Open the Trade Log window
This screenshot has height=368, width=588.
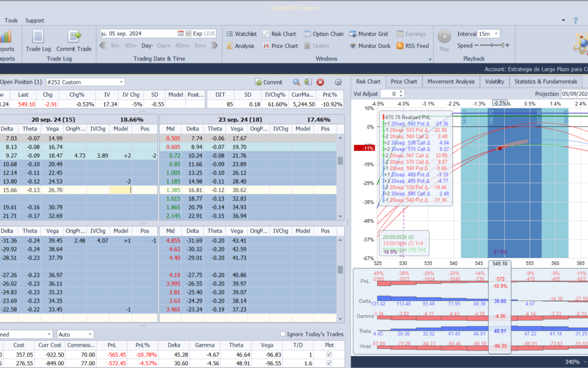pyautogui.click(x=38, y=40)
